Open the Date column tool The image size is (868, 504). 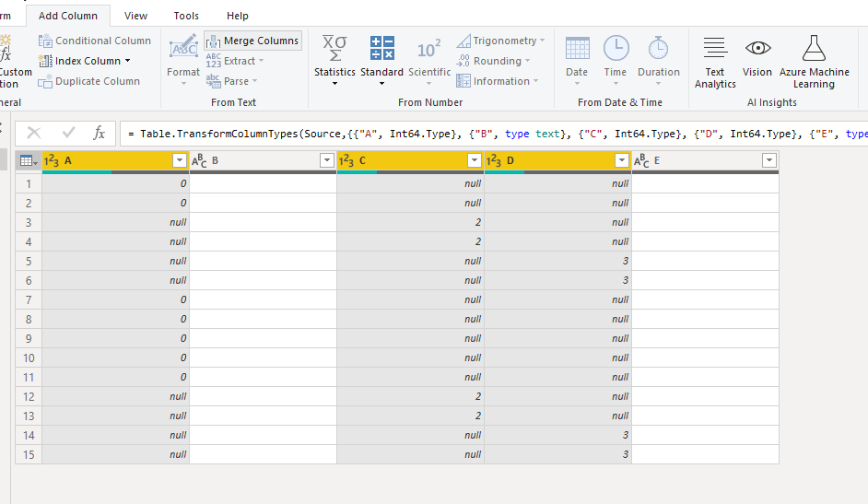pyautogui.click(x=577, y=60)
